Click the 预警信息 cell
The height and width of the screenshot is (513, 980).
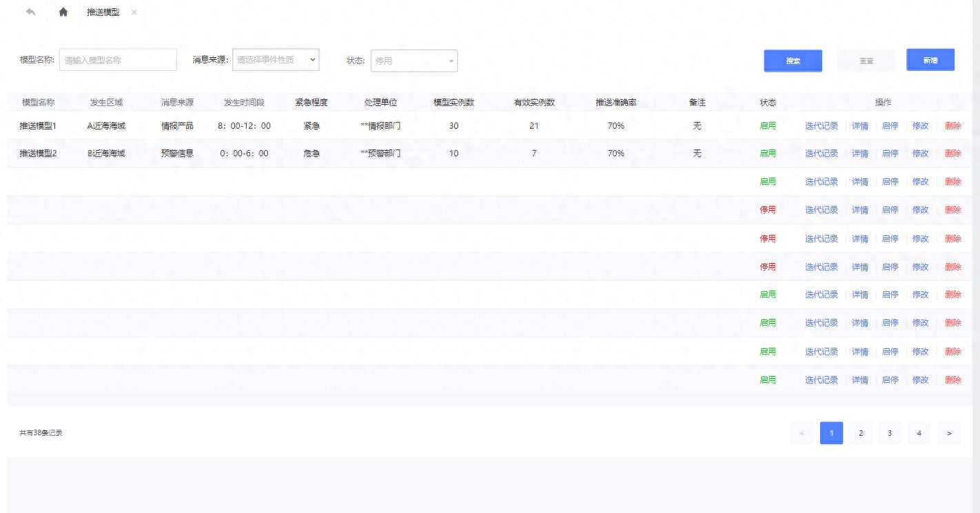pos(177,154)
